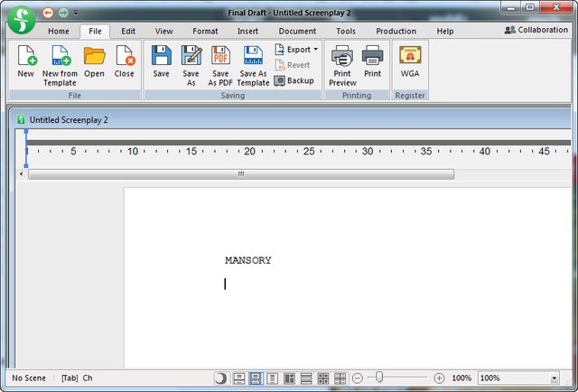Open the zoom percentage combo box
578x392 pixels.
pos(554,378)
